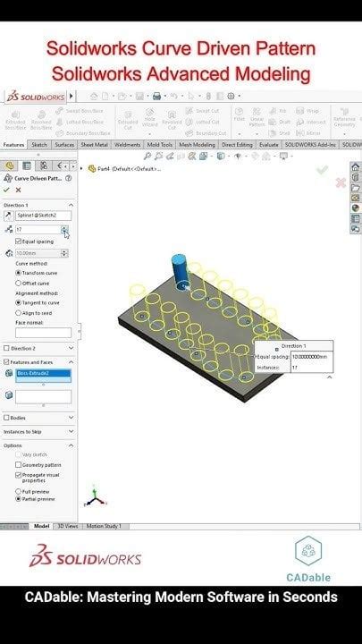Image resolution: width=362 pixels, height=644 pixels.
Task: Open the 3D Views tab at the bottom
Action: pos(68,526)
